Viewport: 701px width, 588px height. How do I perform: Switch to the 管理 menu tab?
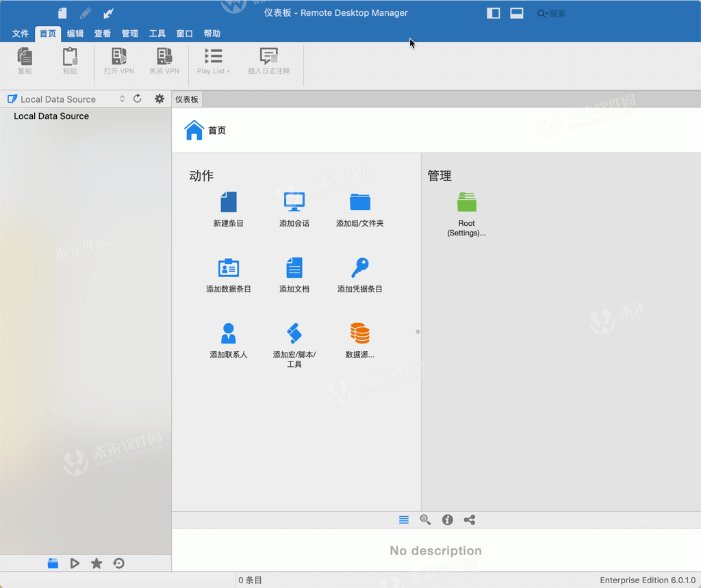click(x=129, y=33)
